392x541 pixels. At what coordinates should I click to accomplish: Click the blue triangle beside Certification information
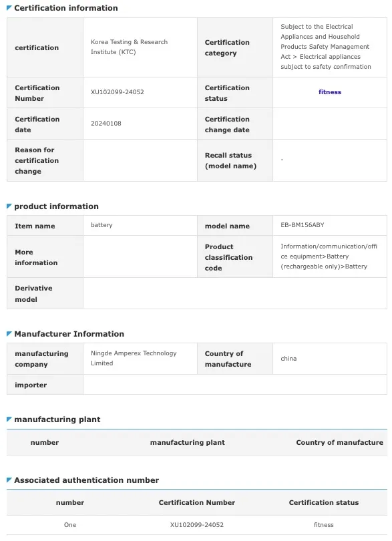coord(9,7)
